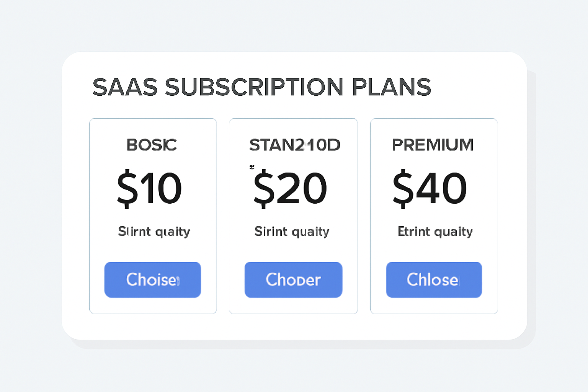Click the "Slirnt quaity" description under $10

(x=154, y=232)
